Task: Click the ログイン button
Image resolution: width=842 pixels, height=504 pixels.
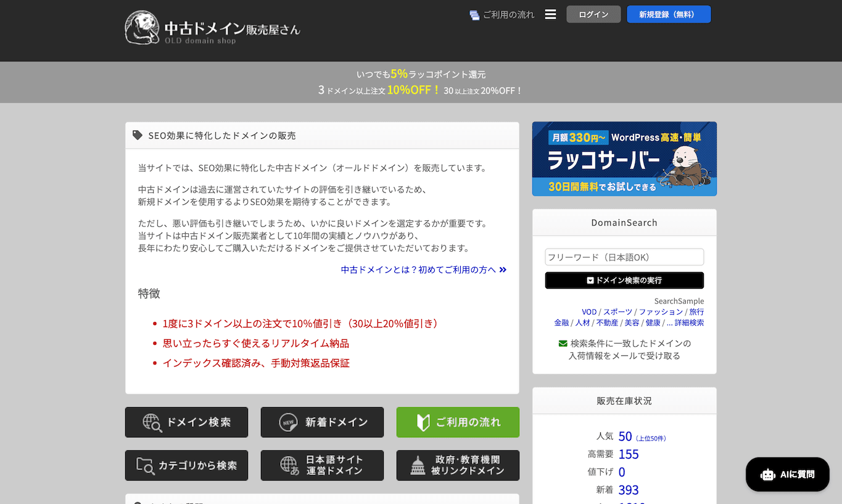Action: pos(593,14)
